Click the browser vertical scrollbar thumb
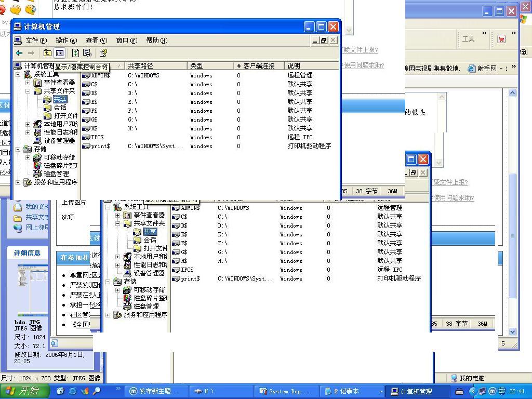The height and width of the screenshot is (399, 532). pos(513,235)
